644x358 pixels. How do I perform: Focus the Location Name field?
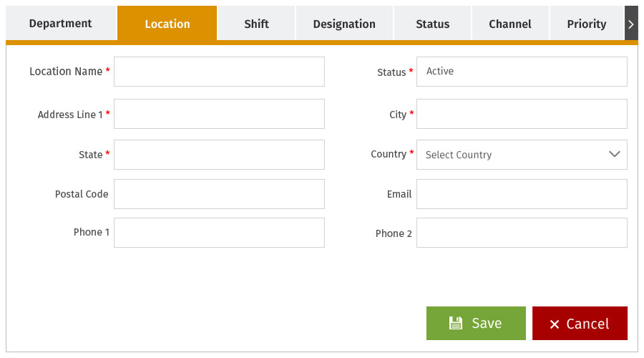(x=220, y=72)
